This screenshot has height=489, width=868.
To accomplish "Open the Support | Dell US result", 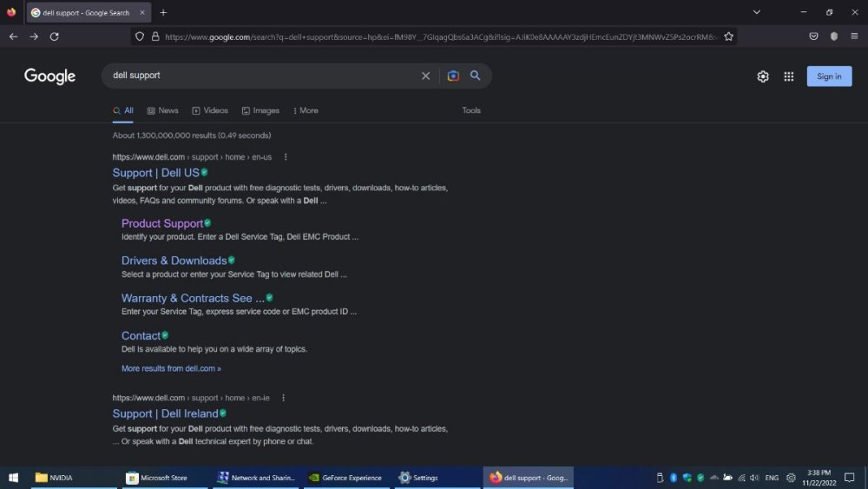I will pyautogui.click(x=155, y=173).
